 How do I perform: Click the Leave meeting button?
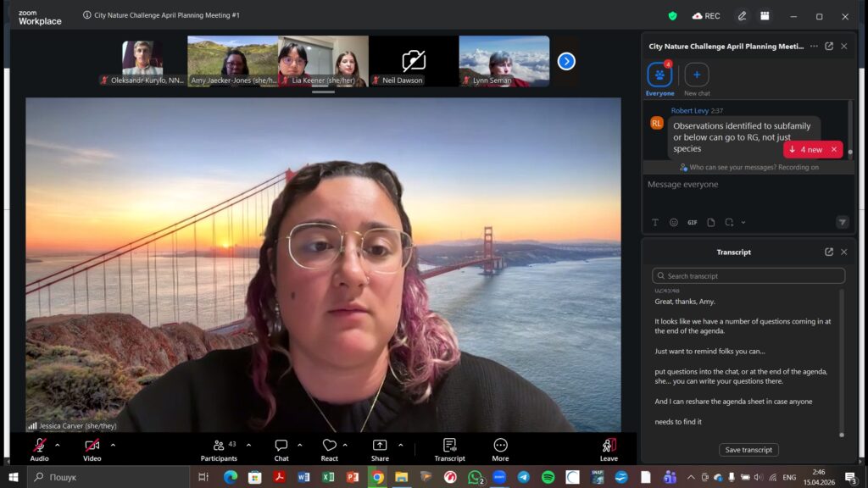coord(609,446)
